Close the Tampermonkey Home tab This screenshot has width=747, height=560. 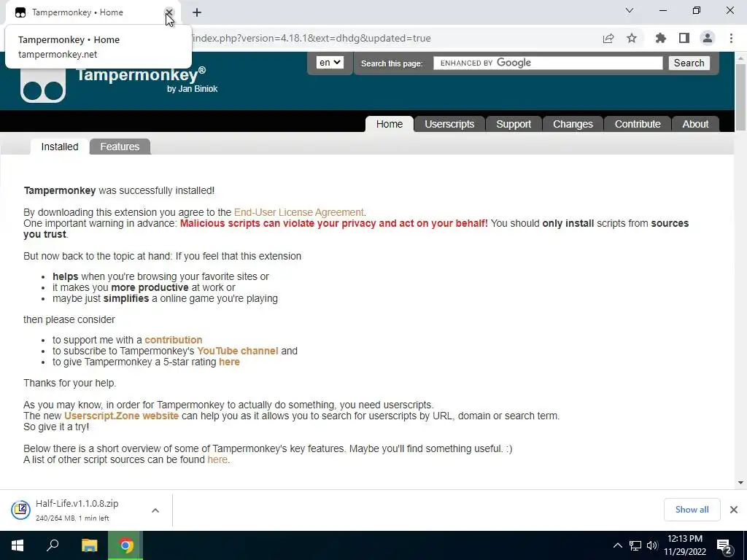pyautogui.click(x=169, y=12)
